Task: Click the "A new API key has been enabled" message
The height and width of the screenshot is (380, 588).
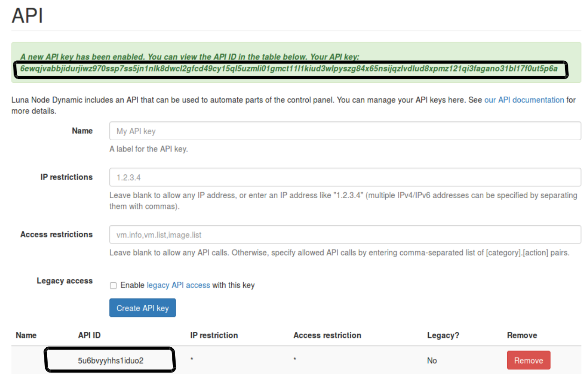Action: (190, 57)
